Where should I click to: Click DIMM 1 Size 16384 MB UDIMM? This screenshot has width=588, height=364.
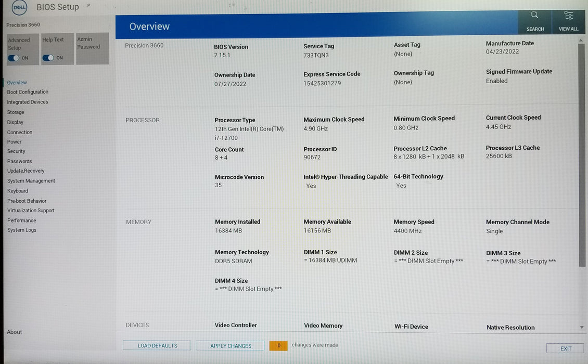click(x=330, y=261)
